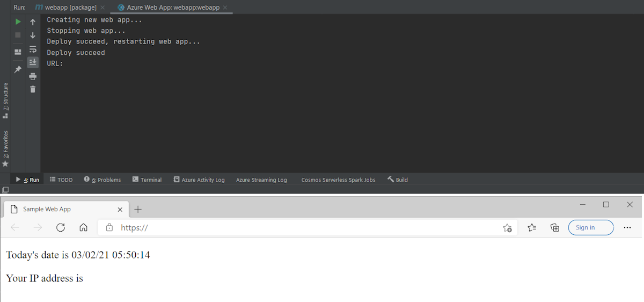The width and height of the screenshot is (644, 302).
Task: View site information lock icon
Action: coord(109,228)
